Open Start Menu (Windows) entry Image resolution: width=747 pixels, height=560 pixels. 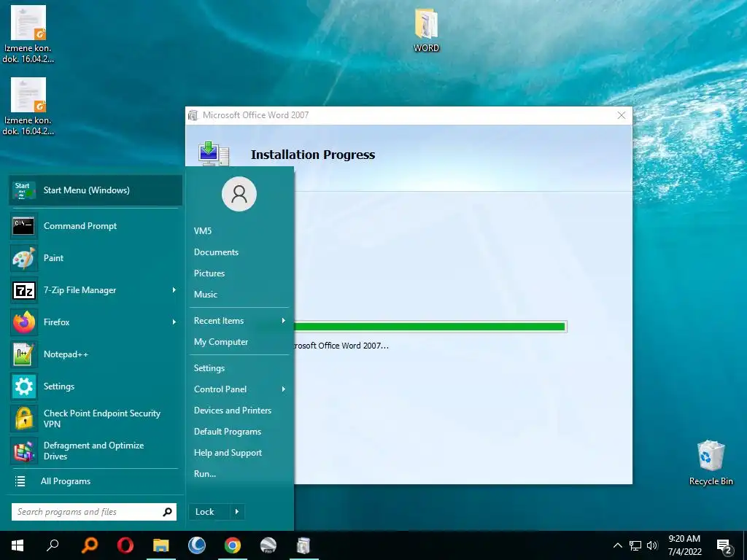coord(96,190)
